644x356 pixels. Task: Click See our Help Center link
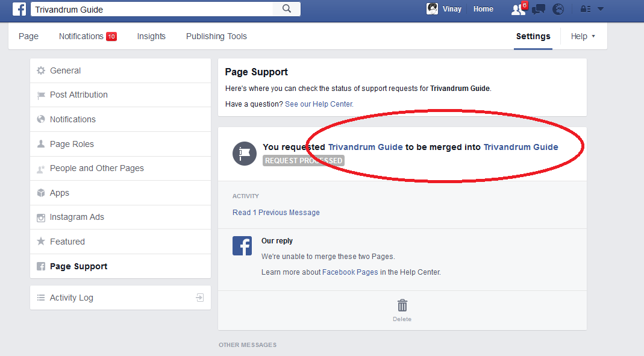pos(319,104)
